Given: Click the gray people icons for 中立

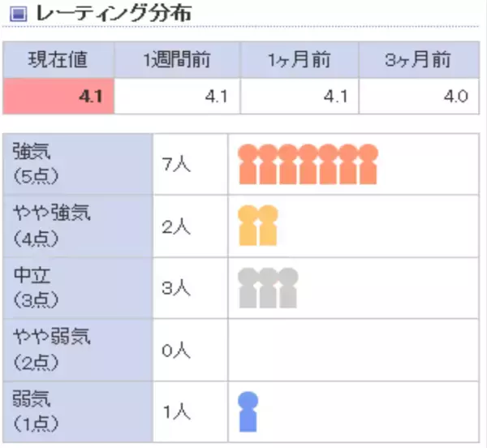Looking at the screenshot, I should [x=268, y=288].
